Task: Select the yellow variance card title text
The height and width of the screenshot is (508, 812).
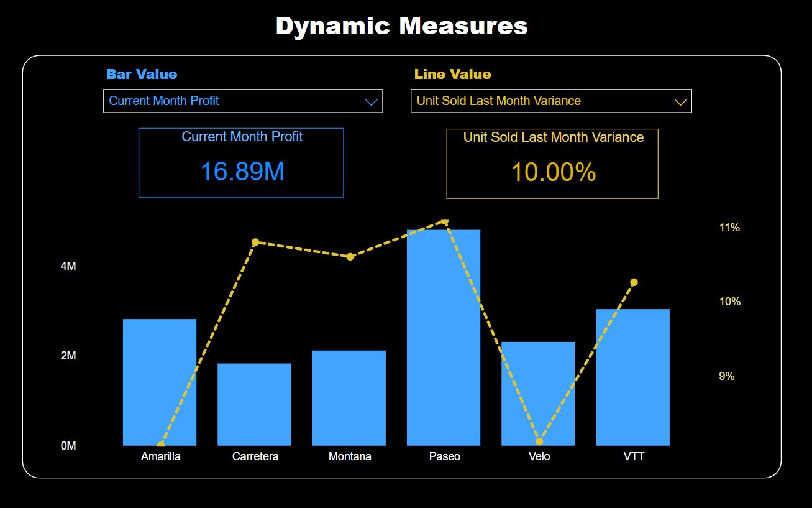Action: [x=554, y=137]
